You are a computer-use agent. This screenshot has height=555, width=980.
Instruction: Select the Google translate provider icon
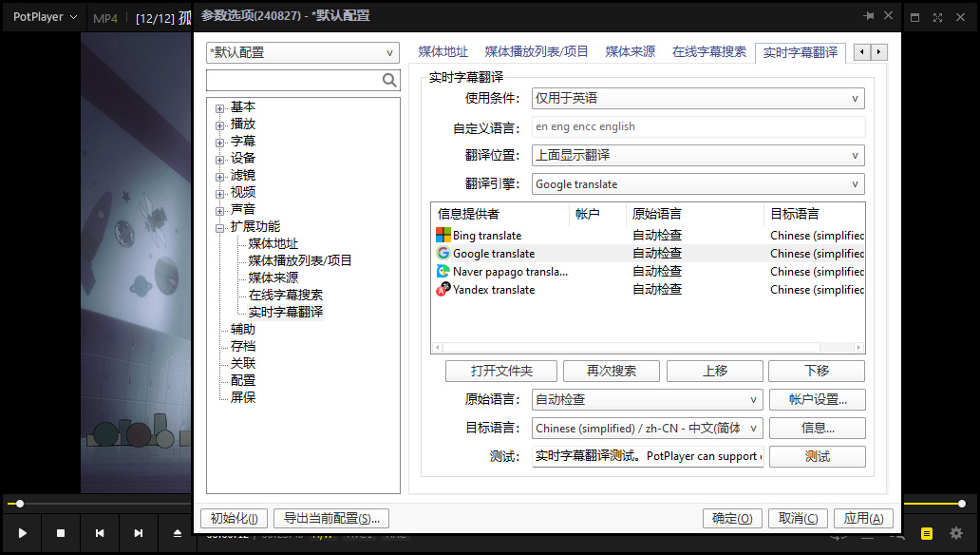(443, 254)
